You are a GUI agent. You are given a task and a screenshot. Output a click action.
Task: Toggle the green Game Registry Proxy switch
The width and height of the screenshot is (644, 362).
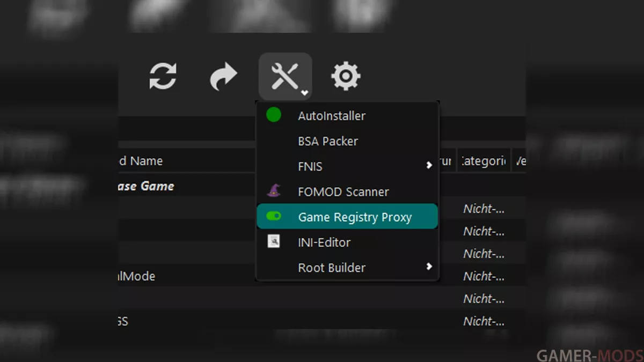[x=274, y=216]
